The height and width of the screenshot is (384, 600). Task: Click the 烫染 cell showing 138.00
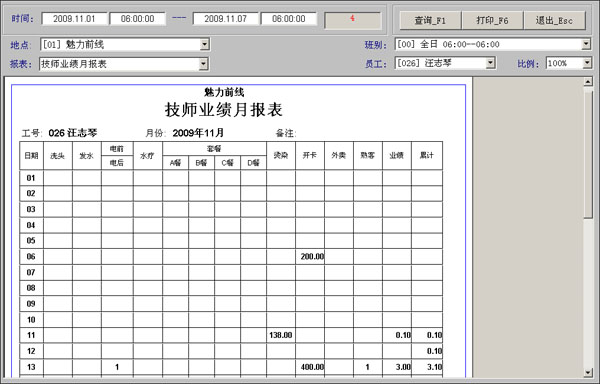point(281,335)
